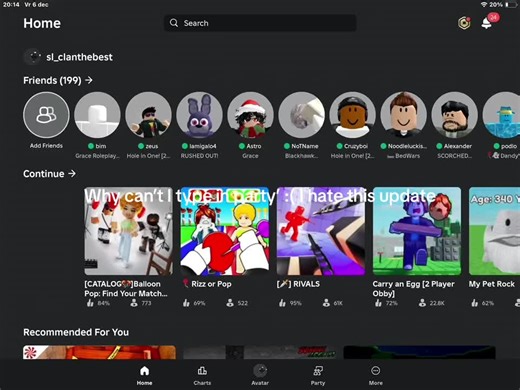
Task: Open My Pet Rock game thumbnail
Action: pos(494,231)
